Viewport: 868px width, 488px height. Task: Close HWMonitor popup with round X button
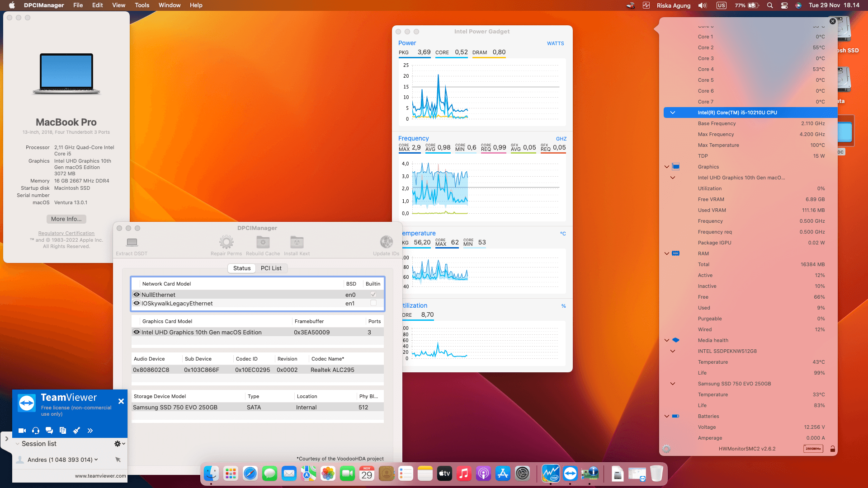[x=832, y=21]
